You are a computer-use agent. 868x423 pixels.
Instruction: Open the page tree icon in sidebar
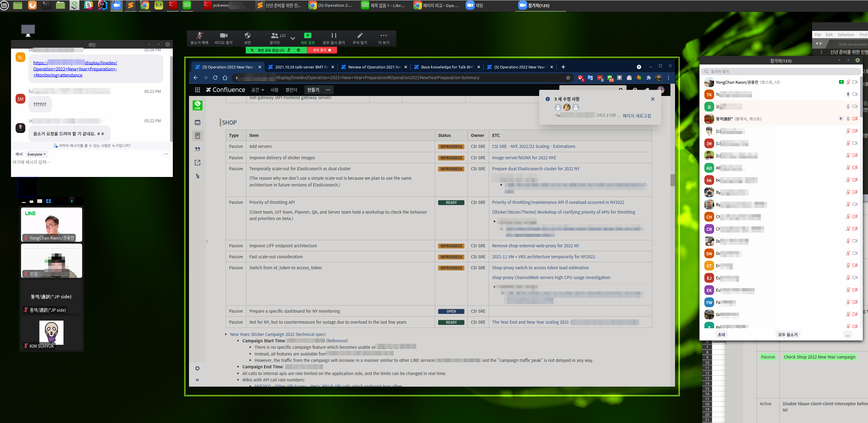point(198,176)
